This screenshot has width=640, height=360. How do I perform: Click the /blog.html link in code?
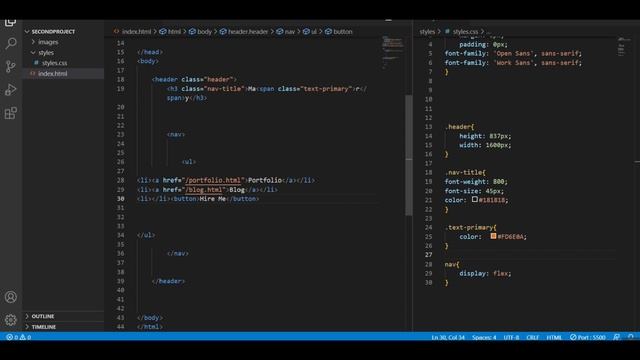tap(204, 189)
